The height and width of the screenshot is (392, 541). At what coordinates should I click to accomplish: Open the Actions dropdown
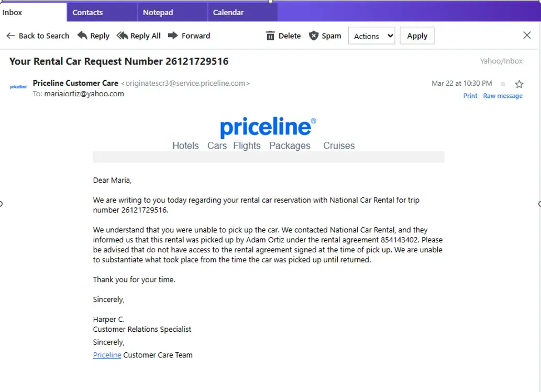(x=372, y=36)
